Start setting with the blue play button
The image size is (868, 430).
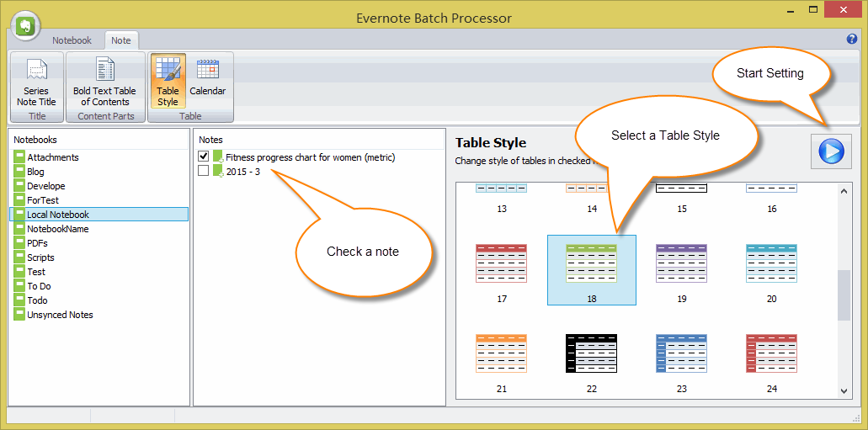click(x=832, y=151)
